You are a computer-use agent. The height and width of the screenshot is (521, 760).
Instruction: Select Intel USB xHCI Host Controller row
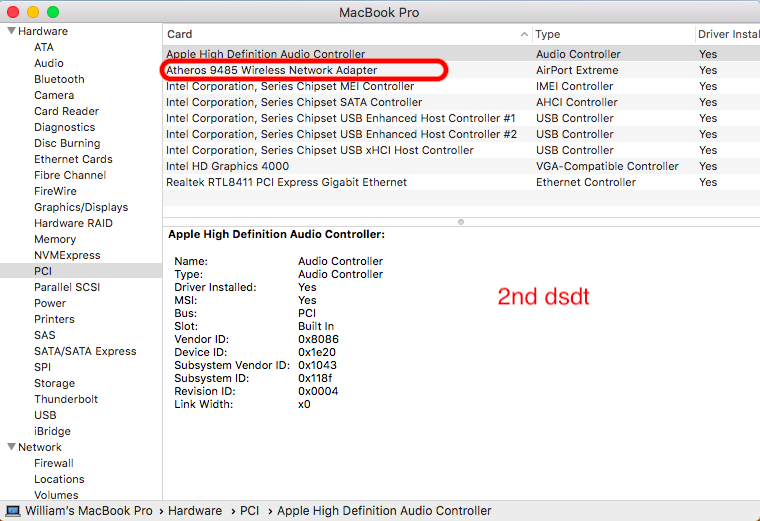click(319, 150)
